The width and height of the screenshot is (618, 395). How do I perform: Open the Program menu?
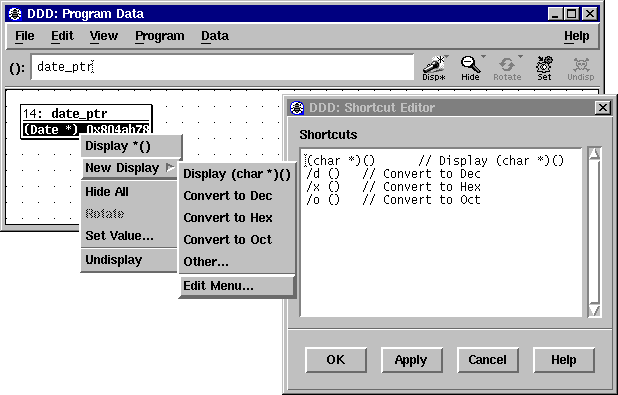click(x=160, y=36)
